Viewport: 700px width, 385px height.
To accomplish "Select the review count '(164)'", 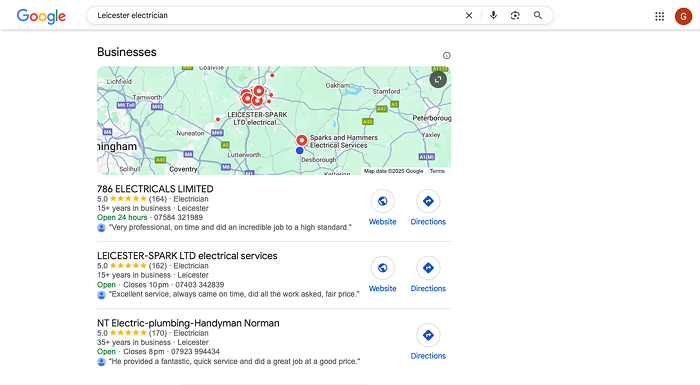I will [158, 199].
